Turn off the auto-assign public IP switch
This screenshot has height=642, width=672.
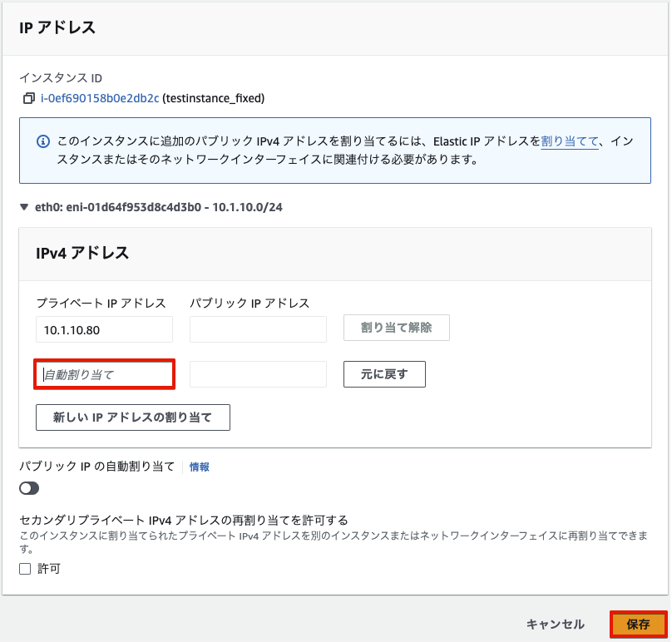[x=29, y=489]
